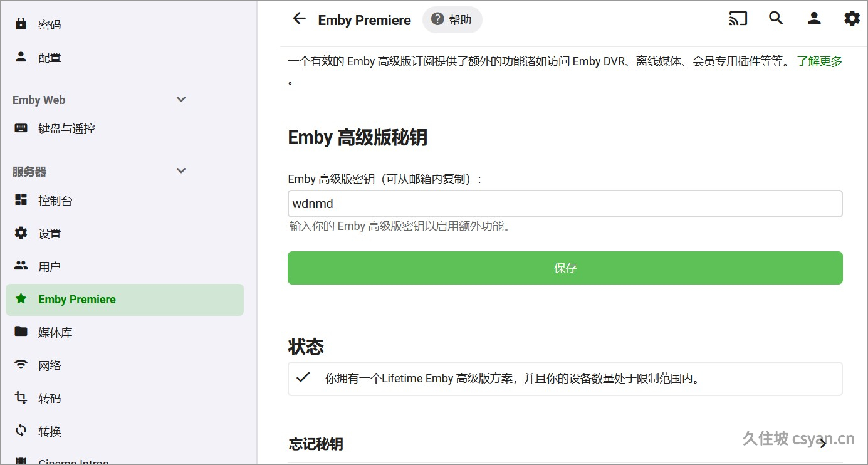Collapse the 服务器 section chevron
This screenshot has width=868, height=465.
coord(181,171)
